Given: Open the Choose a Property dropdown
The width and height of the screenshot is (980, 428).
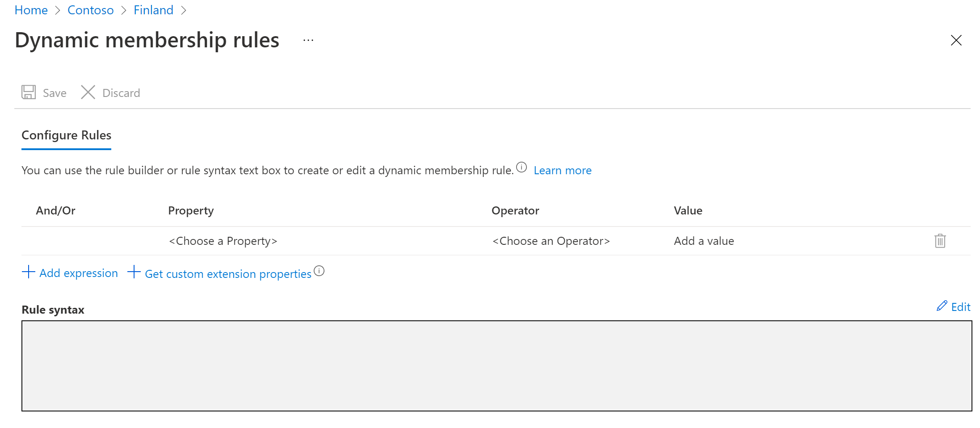Looking at the screenshot, I should tap(223, 241).
